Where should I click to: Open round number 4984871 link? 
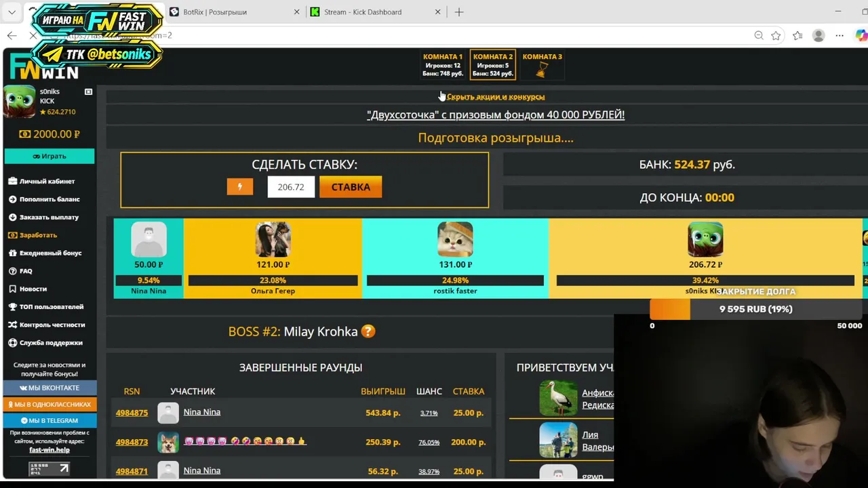(132, 471)
